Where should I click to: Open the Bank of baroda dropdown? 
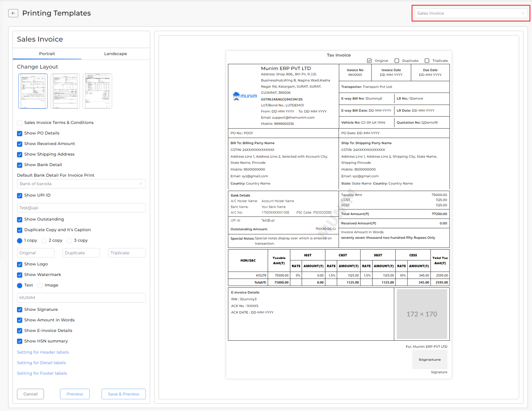(81, 184)
